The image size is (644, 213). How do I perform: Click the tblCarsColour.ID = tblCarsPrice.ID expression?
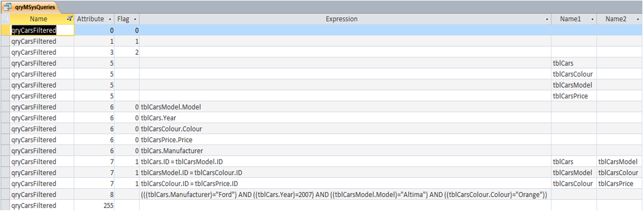345,184
